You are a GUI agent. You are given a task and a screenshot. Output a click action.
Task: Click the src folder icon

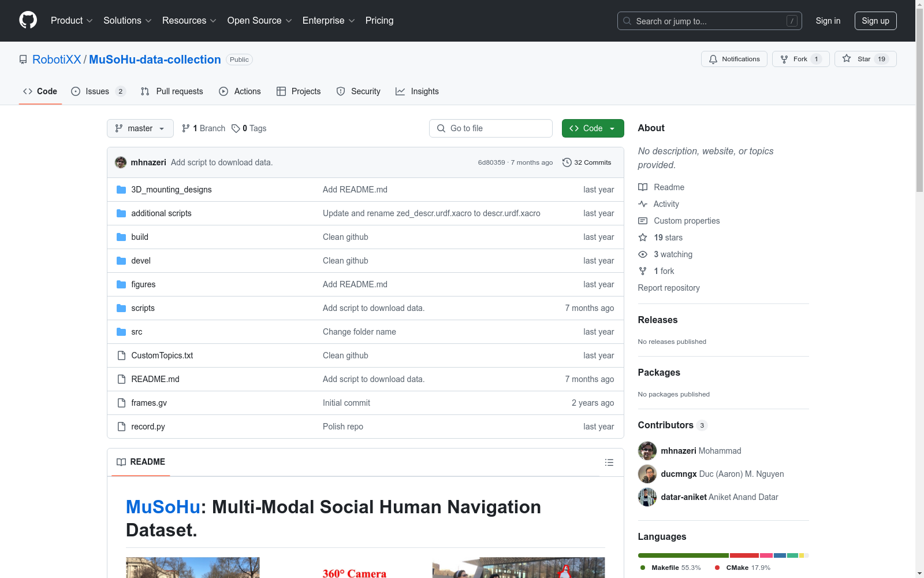click(121, 332)
